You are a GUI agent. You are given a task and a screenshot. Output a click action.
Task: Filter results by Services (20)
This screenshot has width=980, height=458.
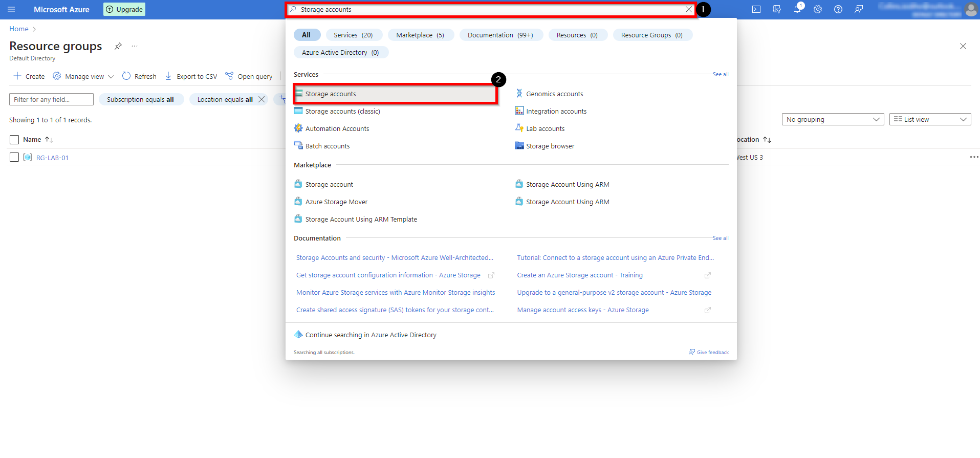(353, 35)
